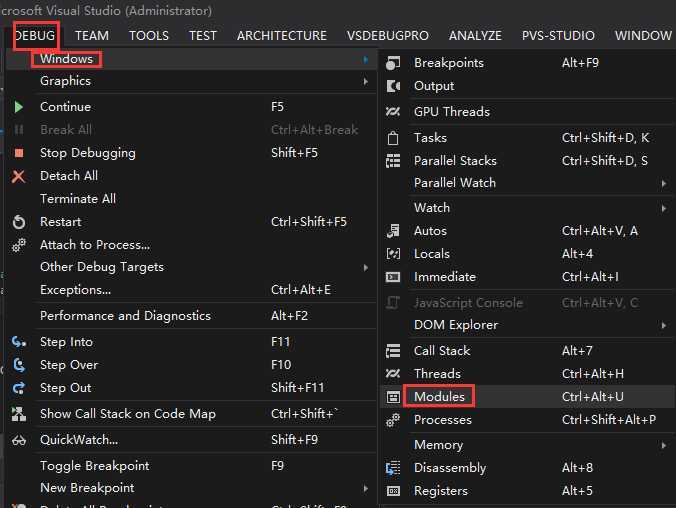Click the Detach All red X icon
Viewport: 676px width, 508px height.
point(19,176)
